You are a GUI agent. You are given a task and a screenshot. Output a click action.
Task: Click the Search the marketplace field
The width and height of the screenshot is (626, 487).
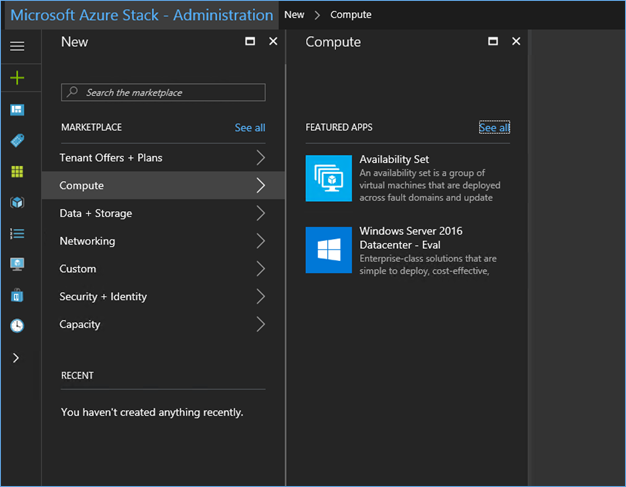(x=163, y=92)
